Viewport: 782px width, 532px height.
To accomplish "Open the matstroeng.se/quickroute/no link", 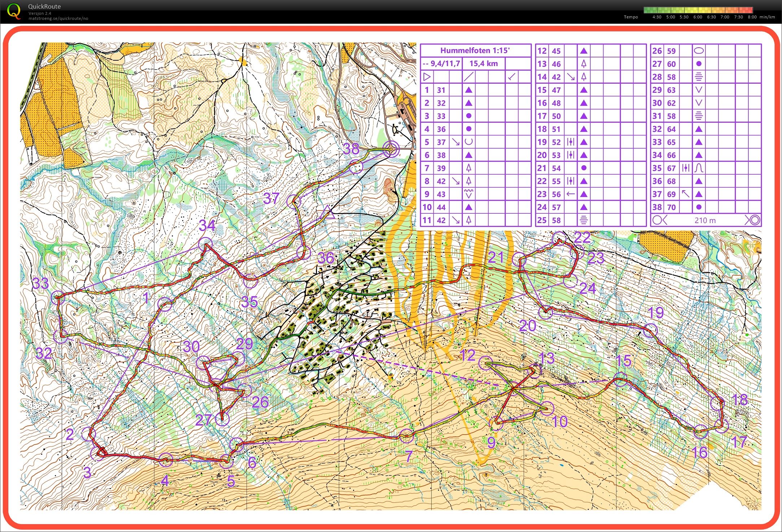I will point(58,18).
